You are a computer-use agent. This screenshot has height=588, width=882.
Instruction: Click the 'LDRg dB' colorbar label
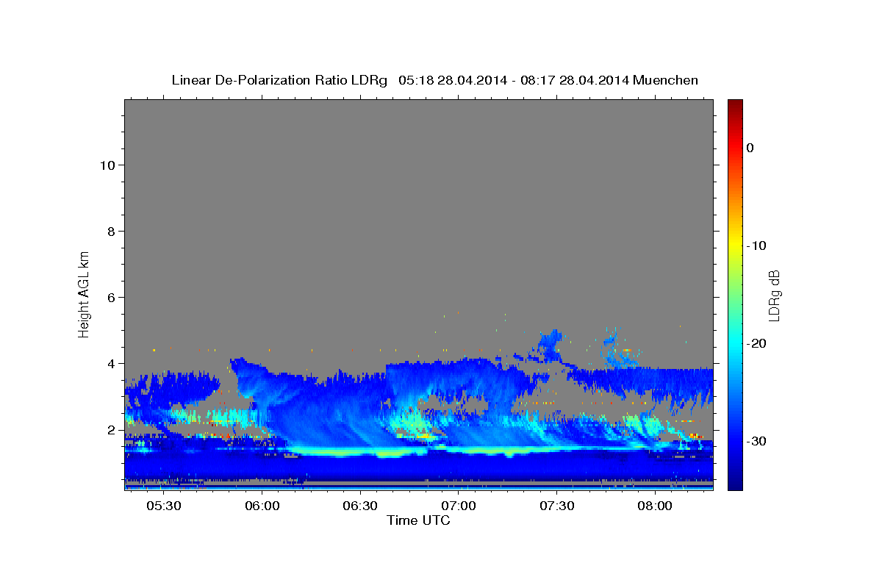(774, 295)
